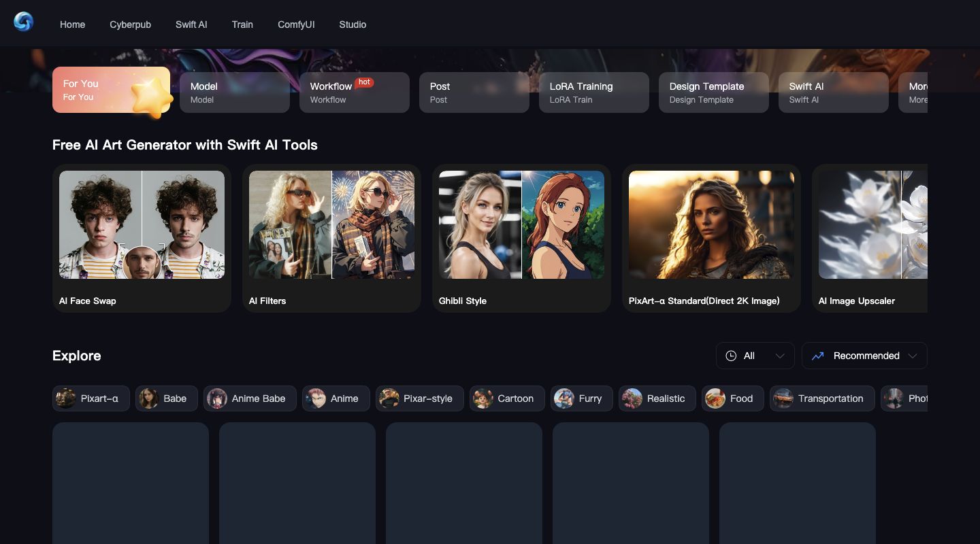This screenshot has height=544, width=980.
Task: Expand the All time-range dropdown
Action: pos(755,356)
